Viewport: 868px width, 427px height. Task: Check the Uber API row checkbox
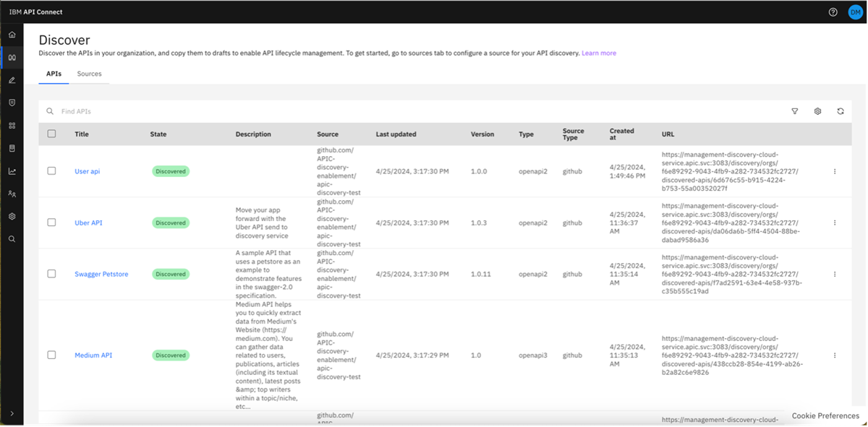point(51,223)
